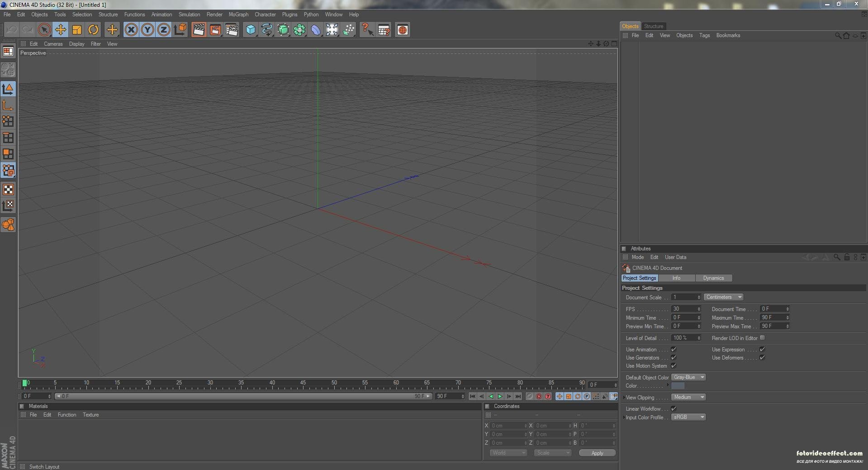The width and height of the screenshot is (868, 470).
Task: Switch to the Structure tab
Action: [x=654, y=26]
